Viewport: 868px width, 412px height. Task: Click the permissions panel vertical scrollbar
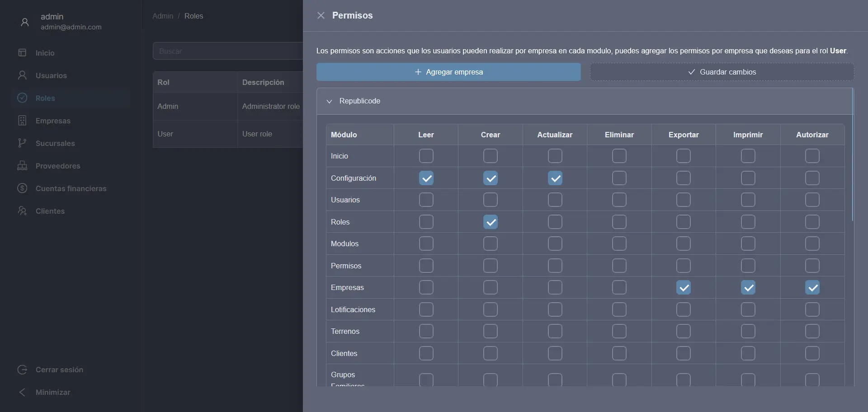(853, 154)
